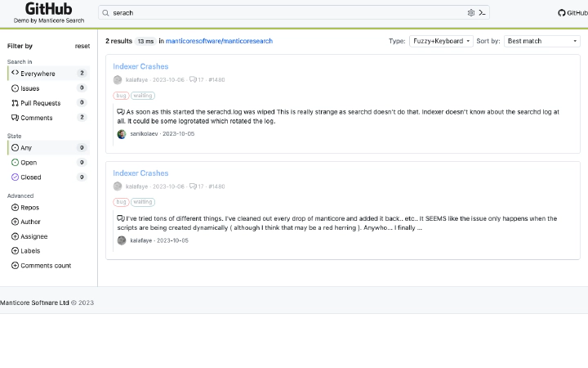Click the reset filters link
Screen dimensions: 588x368
pyautogui.click(x=82, y=46)
